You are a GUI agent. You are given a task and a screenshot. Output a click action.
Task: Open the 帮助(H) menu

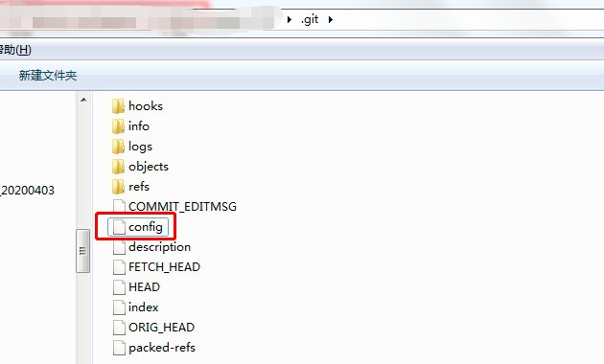click(15, 50)
